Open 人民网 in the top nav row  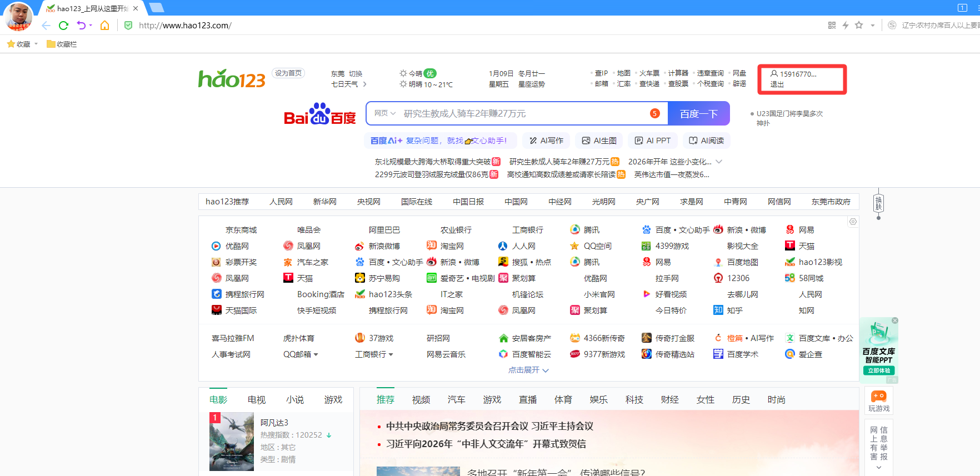click(x=281, y=202)
